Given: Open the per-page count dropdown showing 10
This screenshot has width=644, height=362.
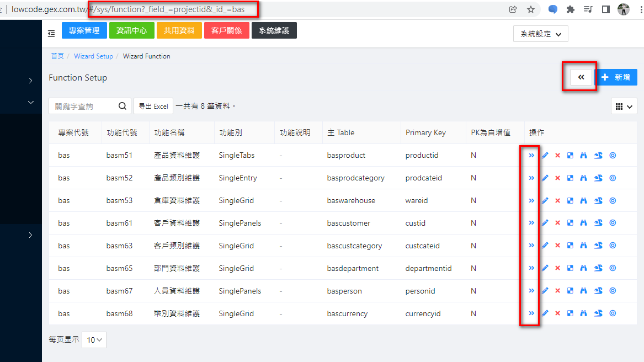Looking at the screenshot, I should click(x=94, y=340).
